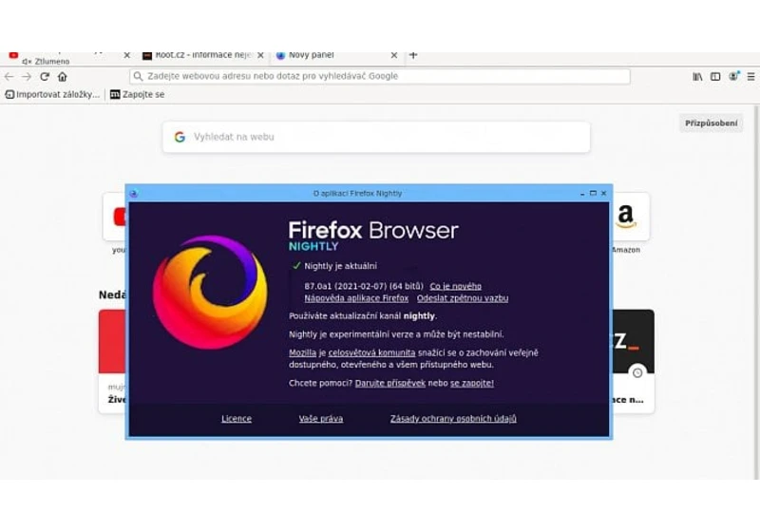Reload the current page
Viewport: 760px width, 532px height.
[x=45, y=77]
